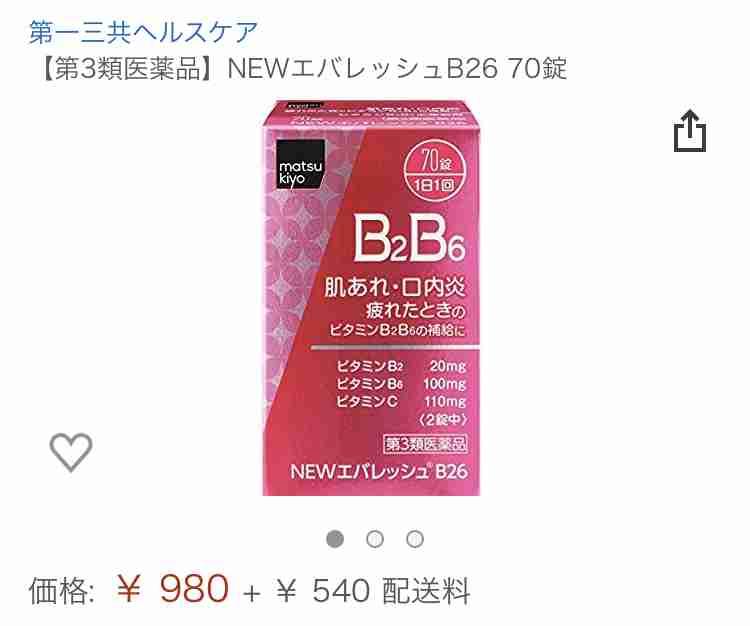Screen dimensions: 750x626
Task: Tap the NEWエバレッシュB26 70錠 product title
Action: [397, 68]
